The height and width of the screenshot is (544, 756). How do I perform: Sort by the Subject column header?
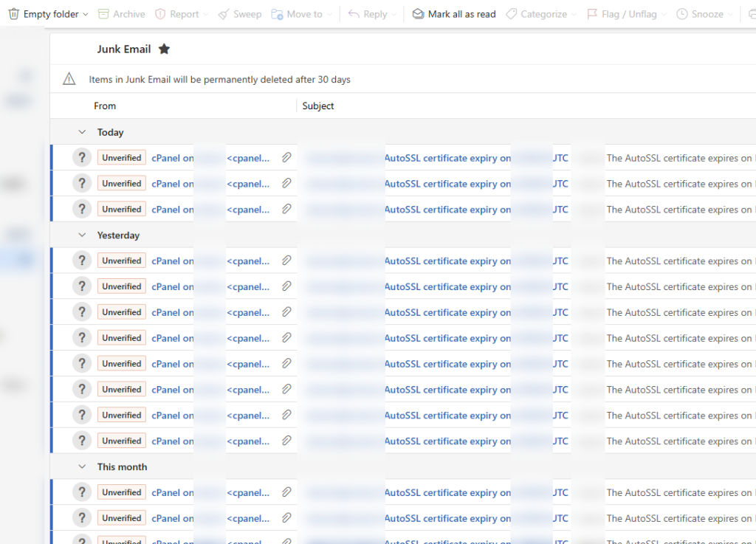click(x=317, y=106)
